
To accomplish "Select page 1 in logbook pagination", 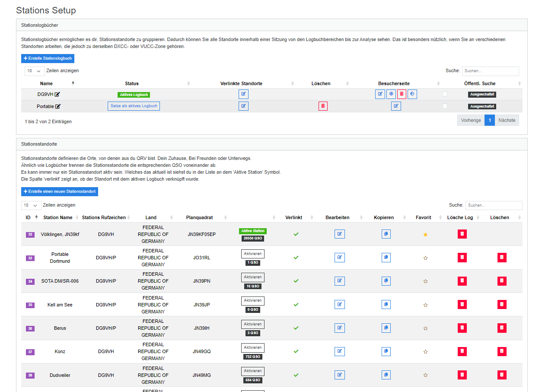I will pos(489,120).
